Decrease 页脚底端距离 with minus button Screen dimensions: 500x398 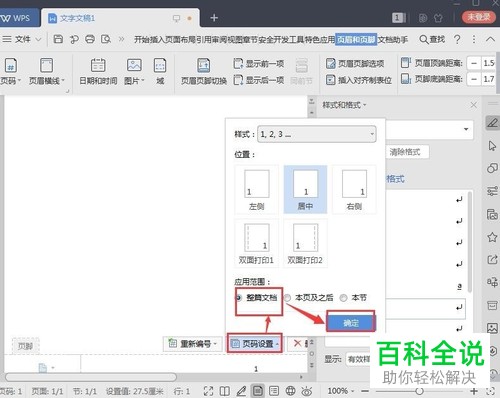(474, 79)
